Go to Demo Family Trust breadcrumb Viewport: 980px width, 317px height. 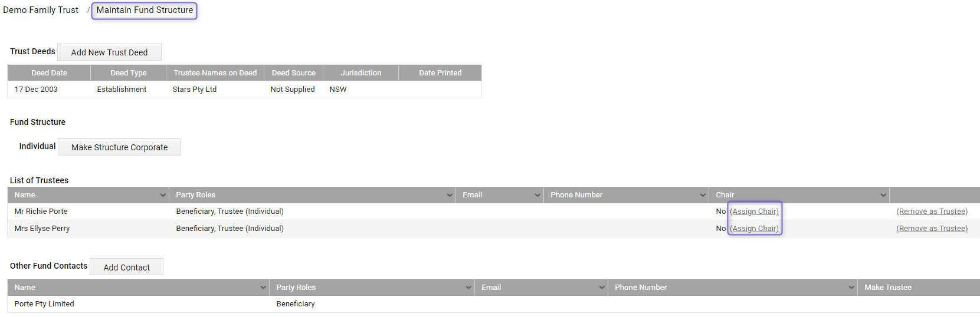click(x=41, y=10)
